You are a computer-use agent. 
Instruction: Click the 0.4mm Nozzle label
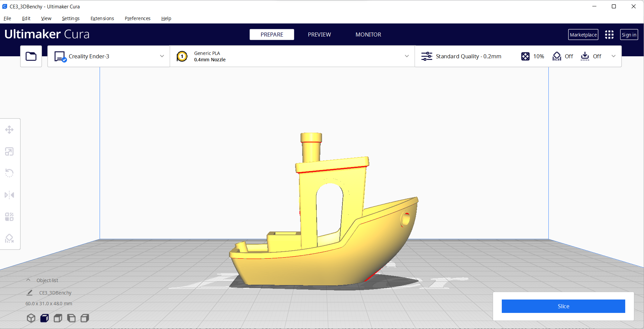[210, 60]
